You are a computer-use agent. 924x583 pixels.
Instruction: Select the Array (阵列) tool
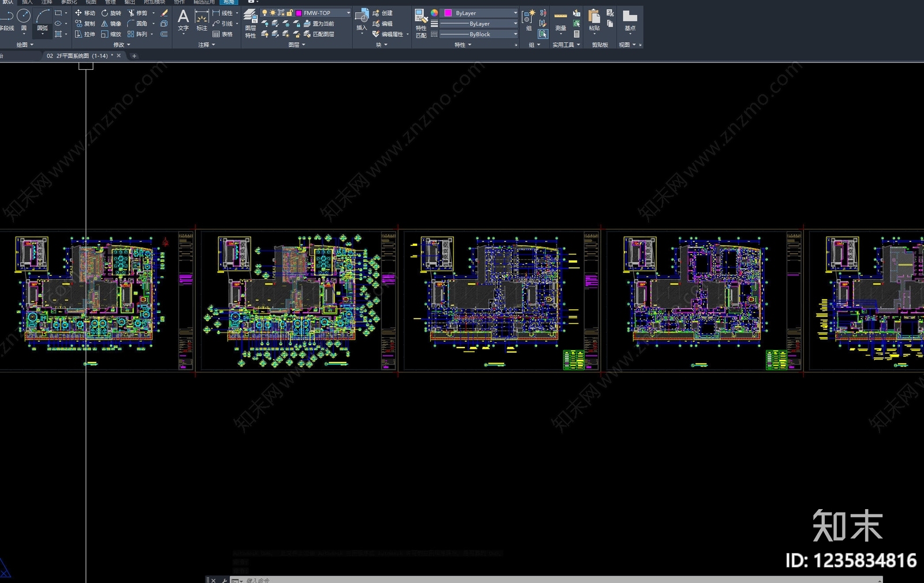click(137, 34)
